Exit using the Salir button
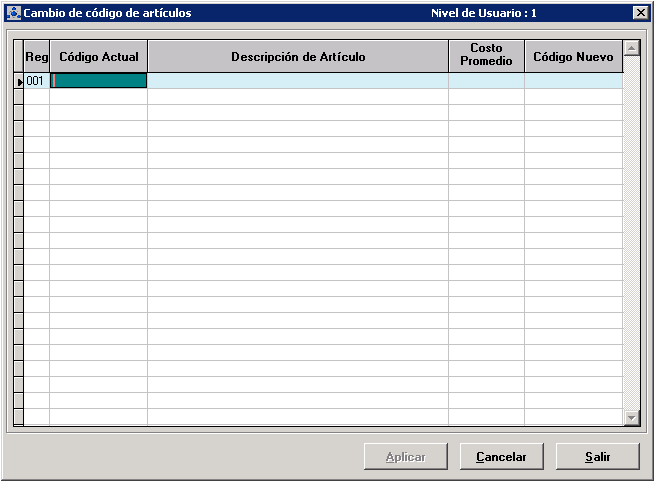 point(597,457)
